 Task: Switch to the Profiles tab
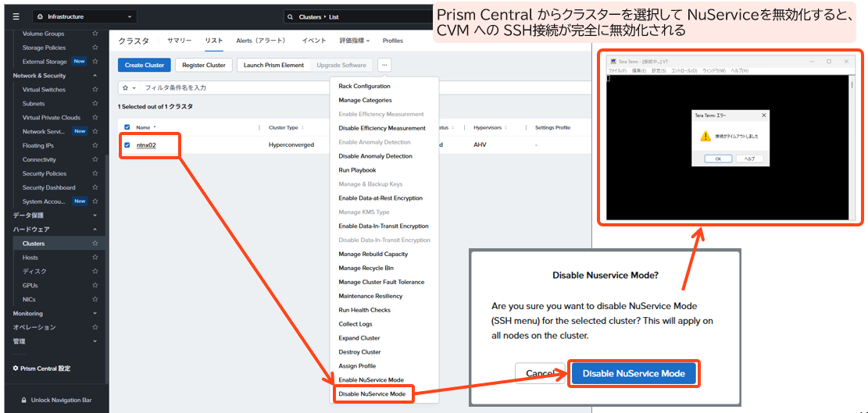point(392,41)
